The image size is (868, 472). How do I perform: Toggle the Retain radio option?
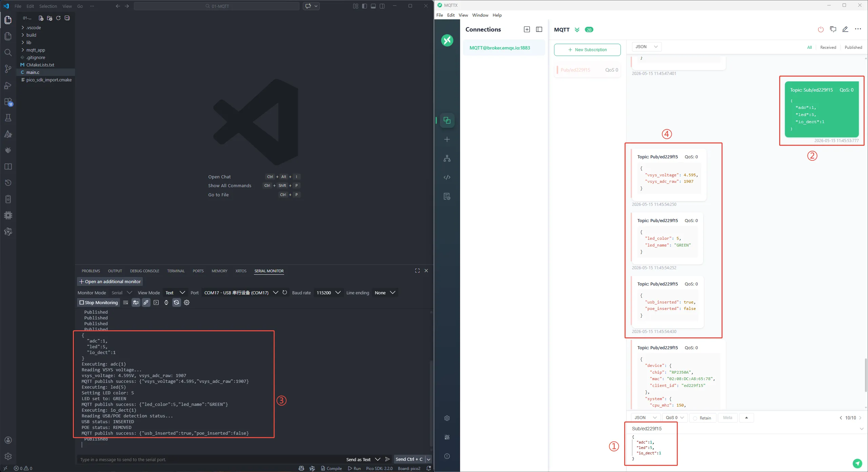pyautogui.click(x=702, y=418)
